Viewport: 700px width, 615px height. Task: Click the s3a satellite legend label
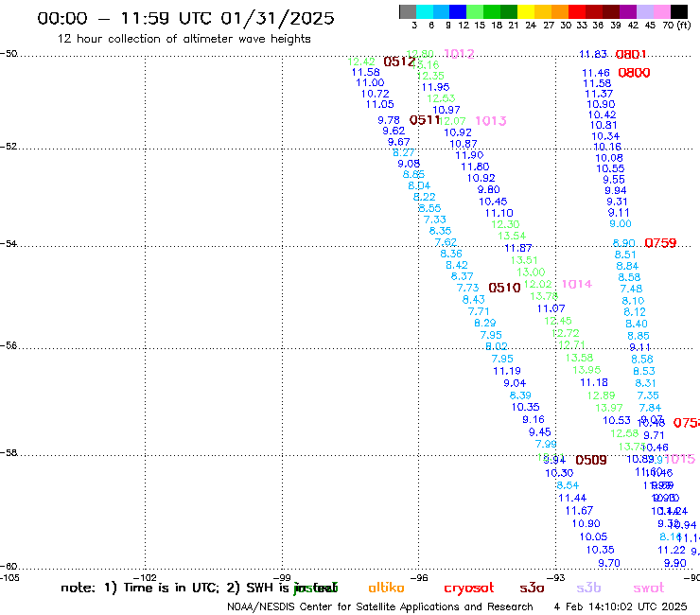pyautogui.click(x=532, y=588)
